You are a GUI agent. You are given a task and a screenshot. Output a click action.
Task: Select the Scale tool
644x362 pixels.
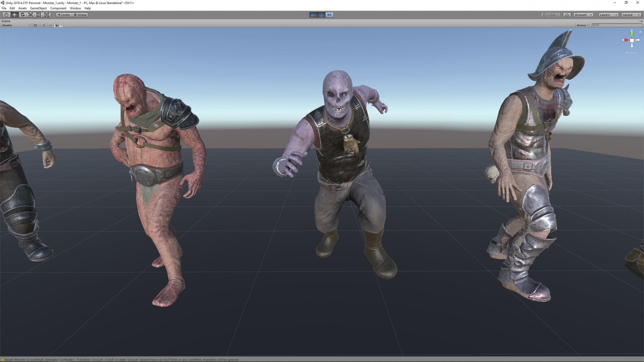tap(31, 15)
